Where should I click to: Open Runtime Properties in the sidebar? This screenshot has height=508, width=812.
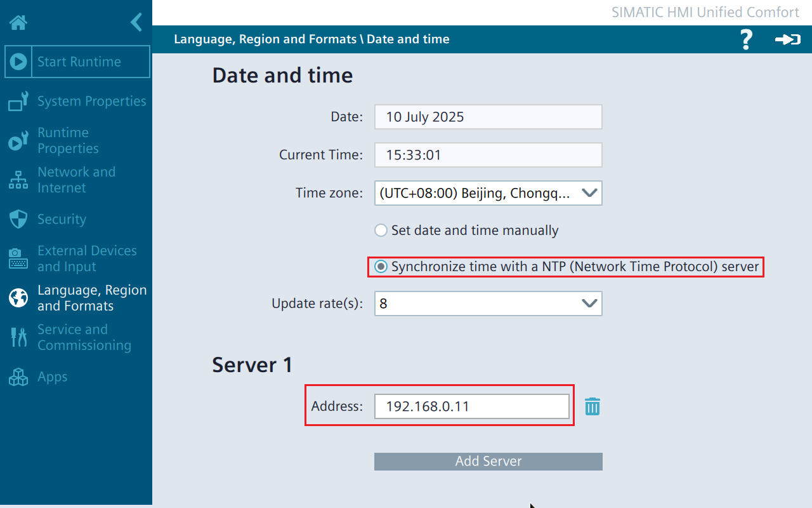[x=68, y=140]
